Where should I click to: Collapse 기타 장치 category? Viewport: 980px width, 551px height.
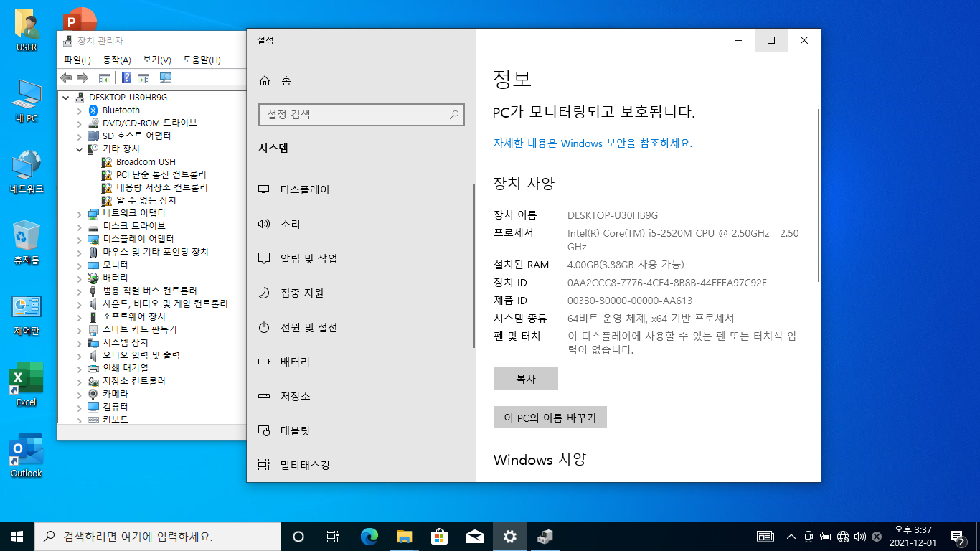point(80,149)
